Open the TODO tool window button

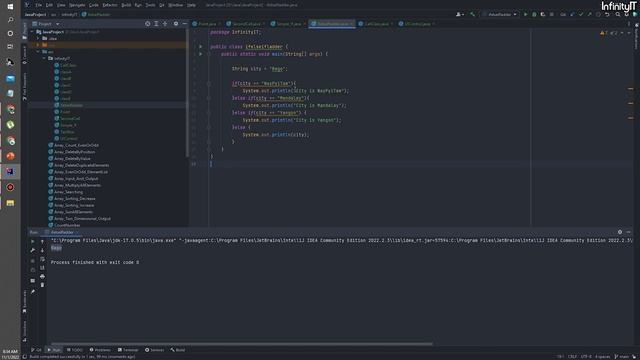[75, 350]
